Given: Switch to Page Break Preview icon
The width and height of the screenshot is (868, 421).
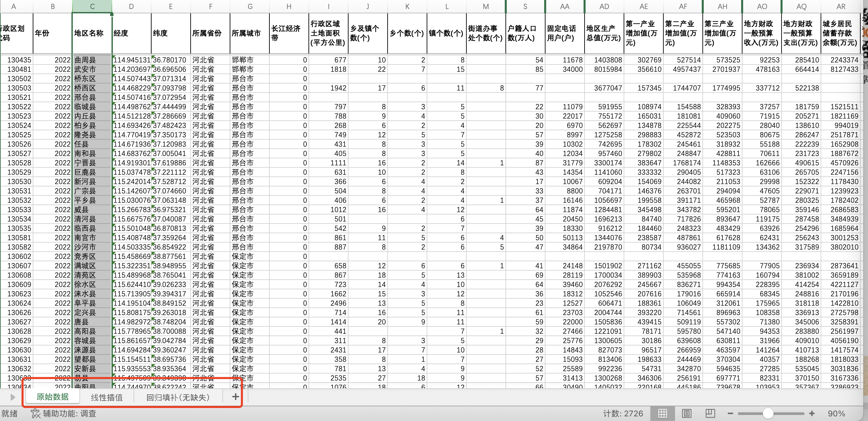Looking at the screenshot, I should 710,413.
